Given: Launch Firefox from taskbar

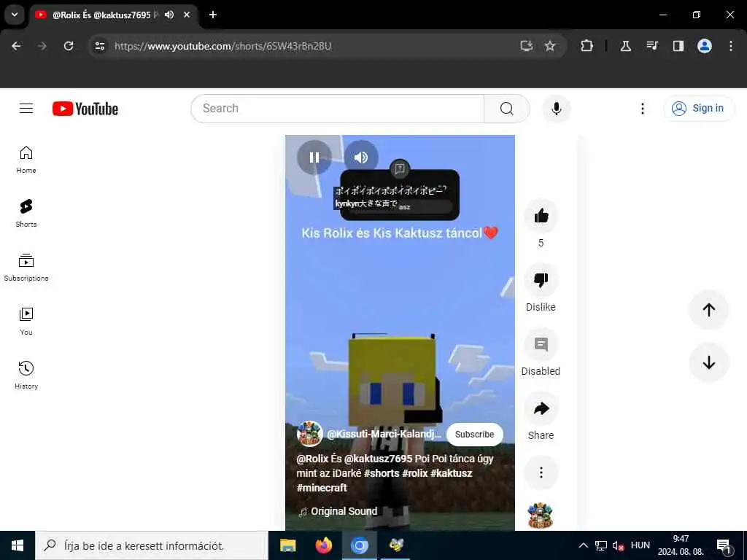Looking at the screenshot, I should coord(324,545).
